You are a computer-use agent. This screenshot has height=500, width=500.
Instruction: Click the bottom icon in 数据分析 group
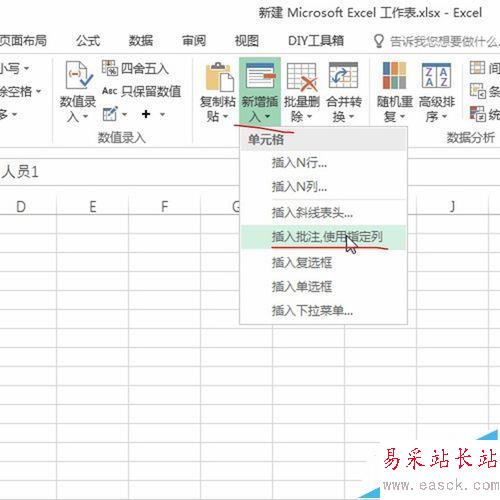(478, 114)
